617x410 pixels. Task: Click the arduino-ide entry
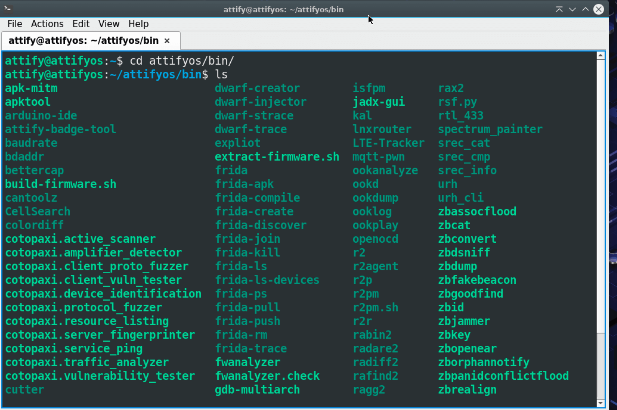click(41, 116)
